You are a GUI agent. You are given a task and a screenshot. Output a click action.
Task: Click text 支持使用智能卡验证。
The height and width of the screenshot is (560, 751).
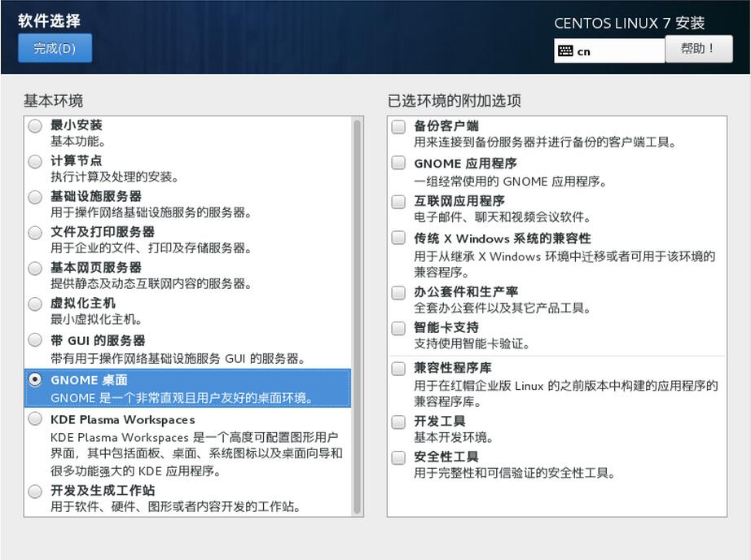[472, 343]
